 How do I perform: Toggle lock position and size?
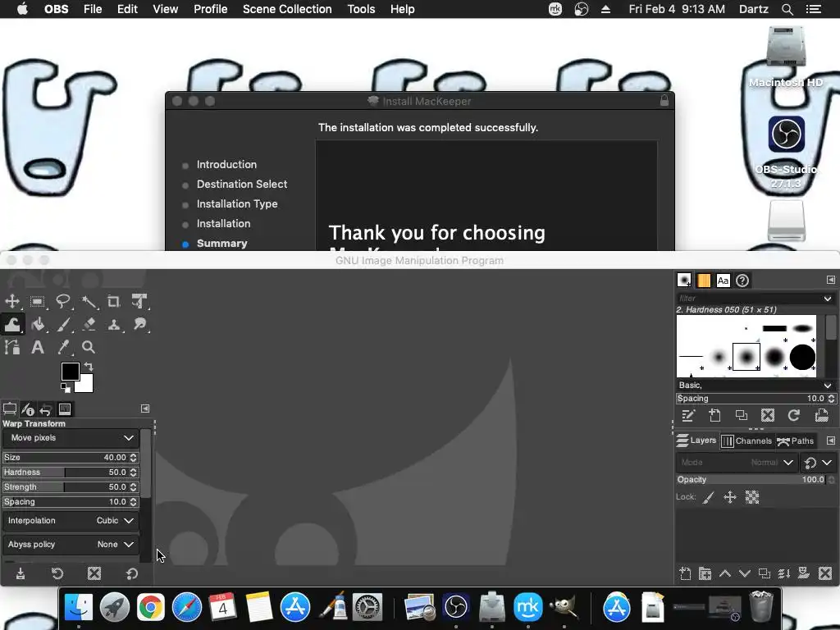pos(730,498)
